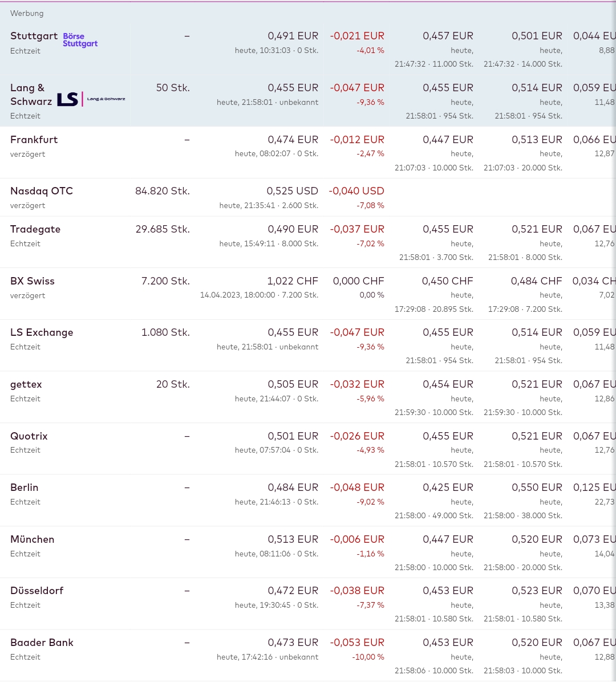Open the BX Swiss exchange

33,281
